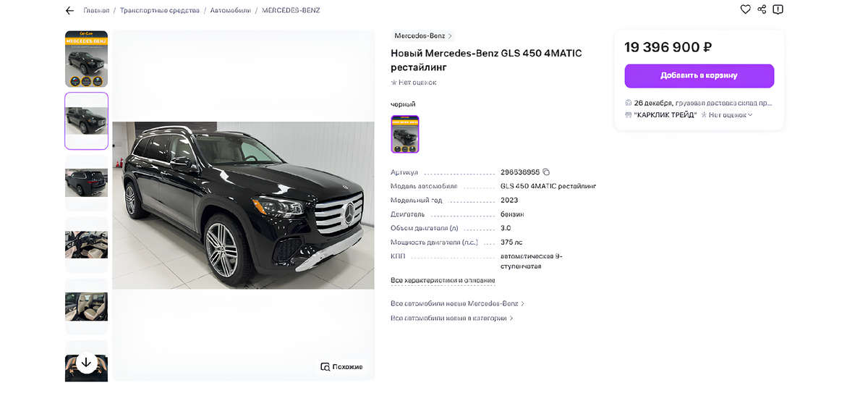868x409 pixels.
Task: Click the share icon
Action: pyautogui.click(x=762, y=9)
